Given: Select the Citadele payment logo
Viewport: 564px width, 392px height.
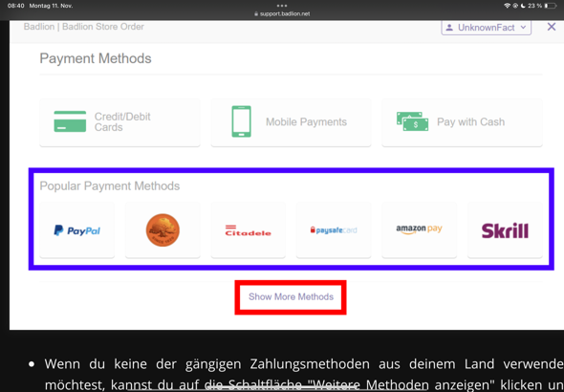Looking at the screenshot, I should pos(248,230).
